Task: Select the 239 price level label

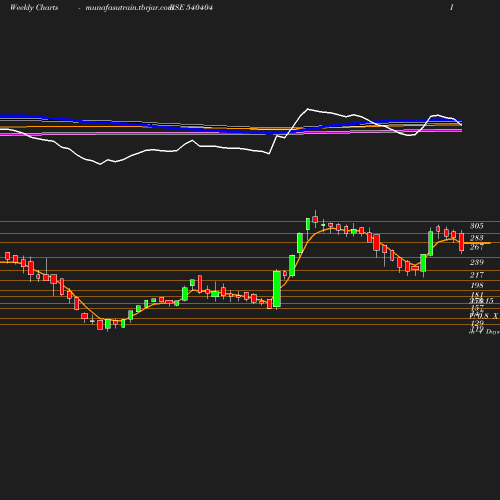Action: pos(477,262)
